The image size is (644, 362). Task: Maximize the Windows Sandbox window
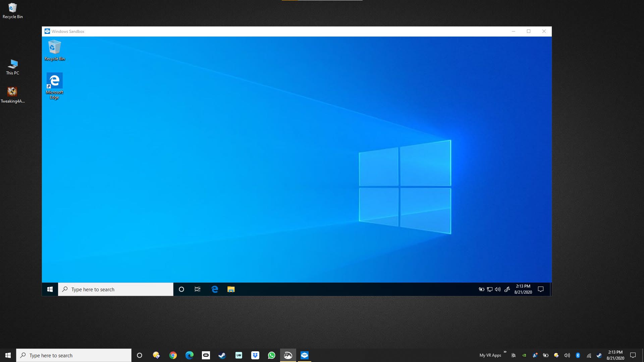click(529, 31)
